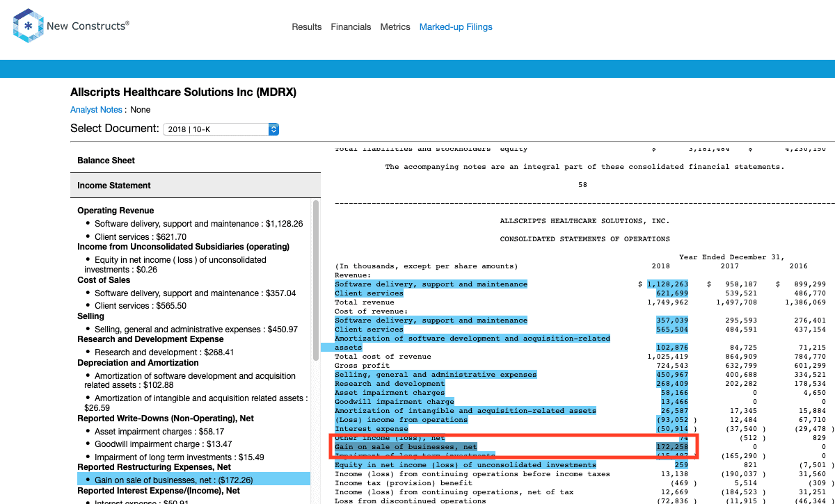This screenshot has height=504, width=835.
Task: Click Selling, general and administrative $450.97 item
Action: (196, 330)
